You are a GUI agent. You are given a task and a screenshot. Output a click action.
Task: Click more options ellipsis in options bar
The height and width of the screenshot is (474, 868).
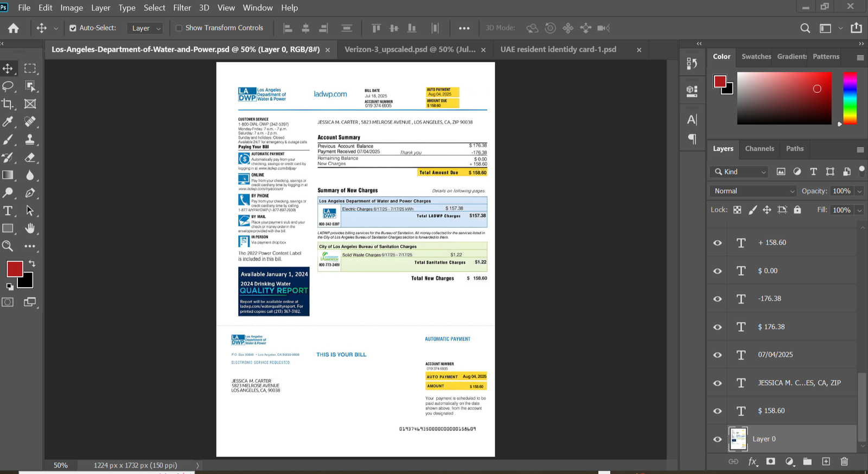pyautogui.click(x=464, y=28)
